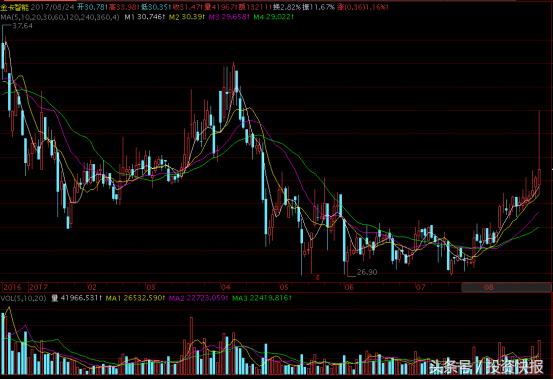Click the 头条号 / 投资快报 watermark
The image size is (553, 380).
click(486, 367)
